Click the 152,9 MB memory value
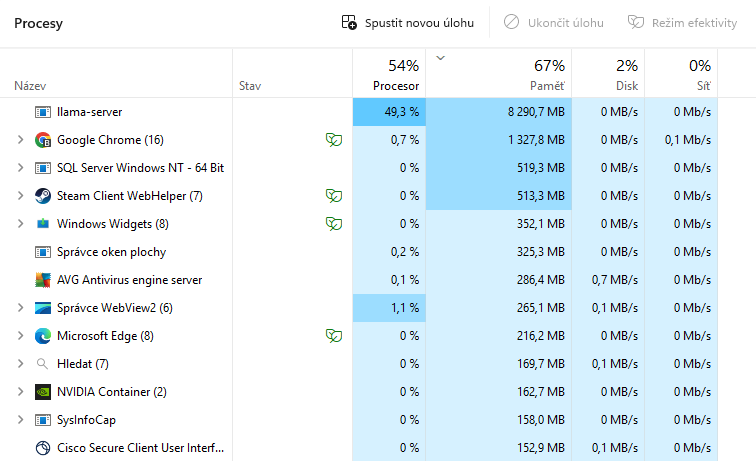This screenshot has height=461, width=756. click(x=541, y=447)
